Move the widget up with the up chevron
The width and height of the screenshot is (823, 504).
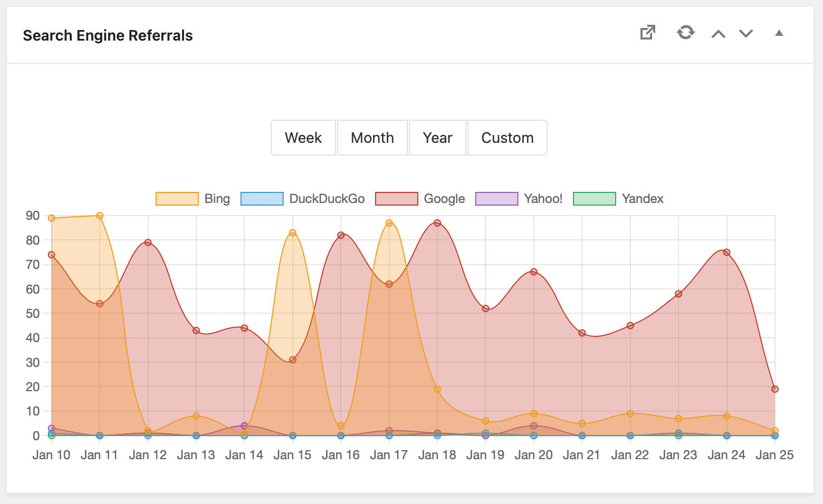[718, 34]
